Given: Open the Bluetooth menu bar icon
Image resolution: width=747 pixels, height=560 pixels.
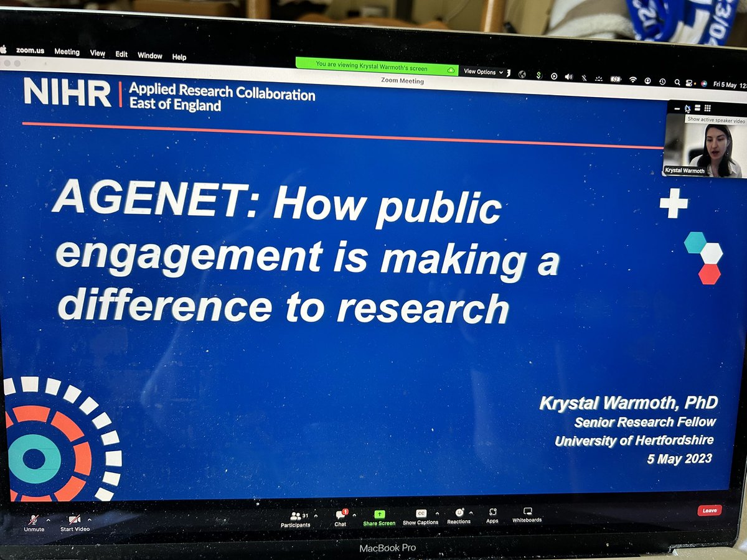Looking at the screenshot, I should (584, 78).
